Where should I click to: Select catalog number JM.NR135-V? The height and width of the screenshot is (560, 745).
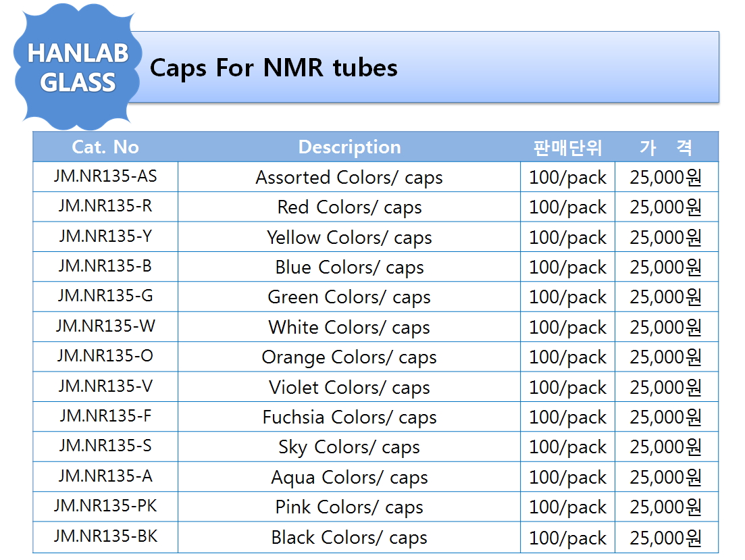coord(105,386)
